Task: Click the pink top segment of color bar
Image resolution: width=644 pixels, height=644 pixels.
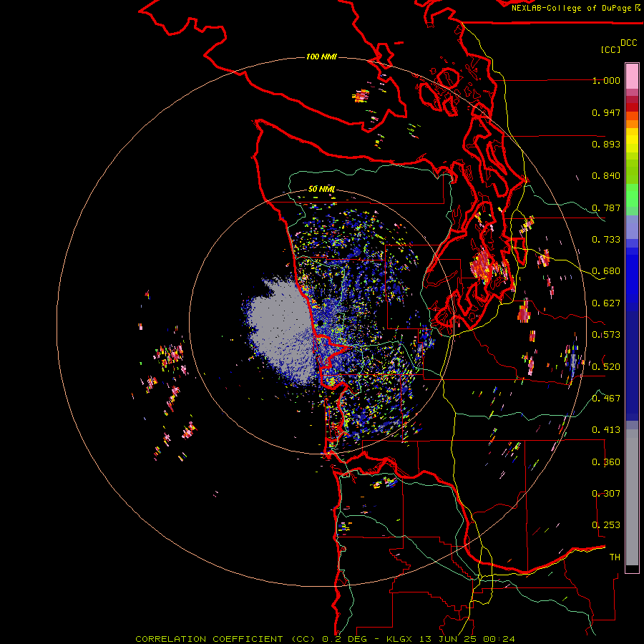Action: click(x=632, y=76)
